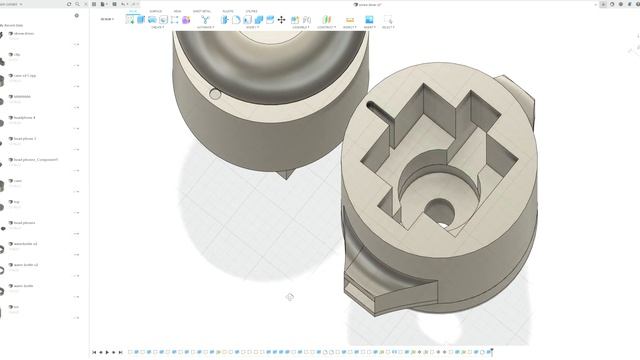This screenshot has width=640, height=360.
Task: Open the 'headphone 4' design
Action: coord(24,118)
